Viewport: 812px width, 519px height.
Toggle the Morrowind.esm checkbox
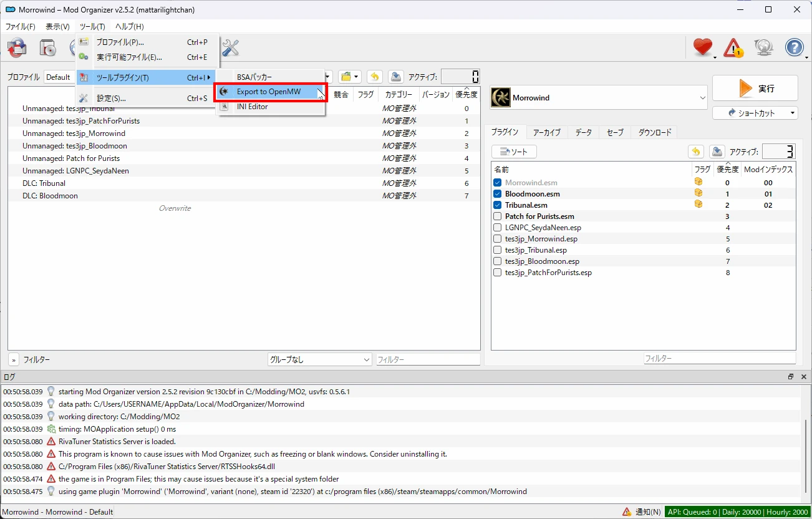497,183
